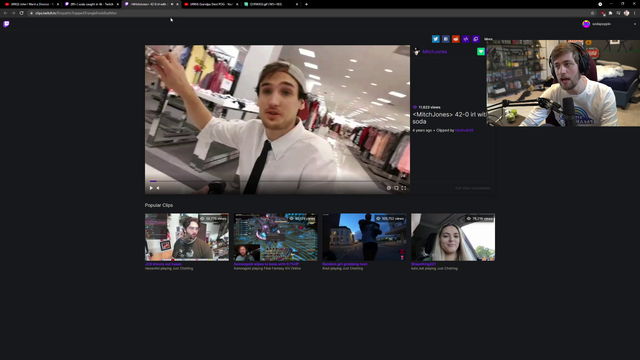Mute the clip volume

pos(158,188)
